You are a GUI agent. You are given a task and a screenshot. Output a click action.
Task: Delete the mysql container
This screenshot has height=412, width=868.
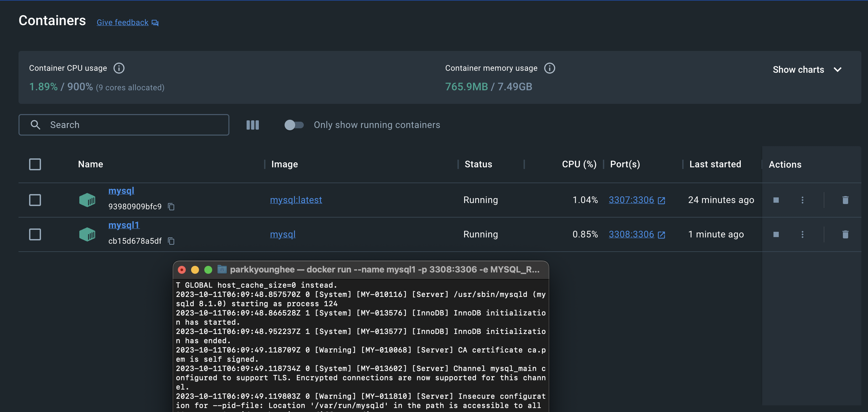[x=845, y=200]
